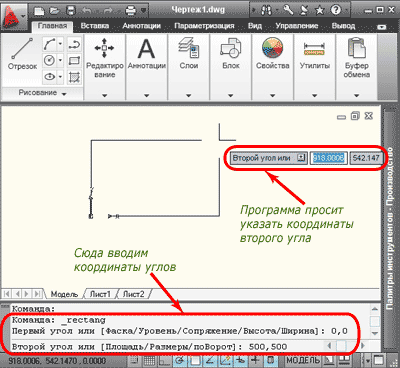Click the ribbon minimize toggle button after Вывод

pos(382,27)
